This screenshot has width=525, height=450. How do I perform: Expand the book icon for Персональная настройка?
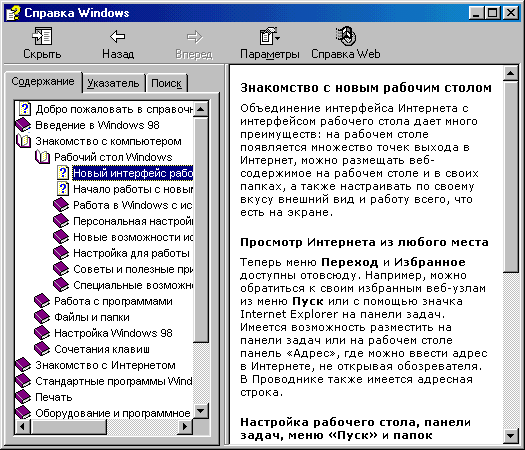coord(61,221)
